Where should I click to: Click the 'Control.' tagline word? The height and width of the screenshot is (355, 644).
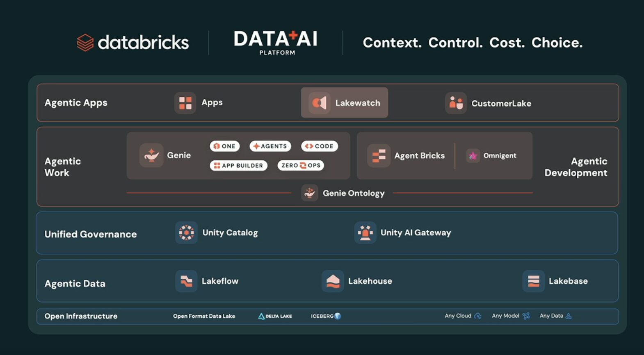(x=455, y=42)
